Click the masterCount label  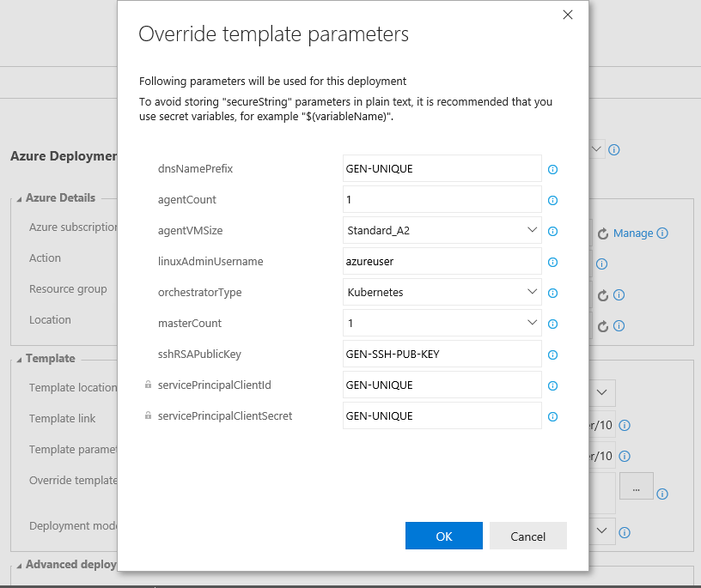pyautogui.click(x=190, y=323)
